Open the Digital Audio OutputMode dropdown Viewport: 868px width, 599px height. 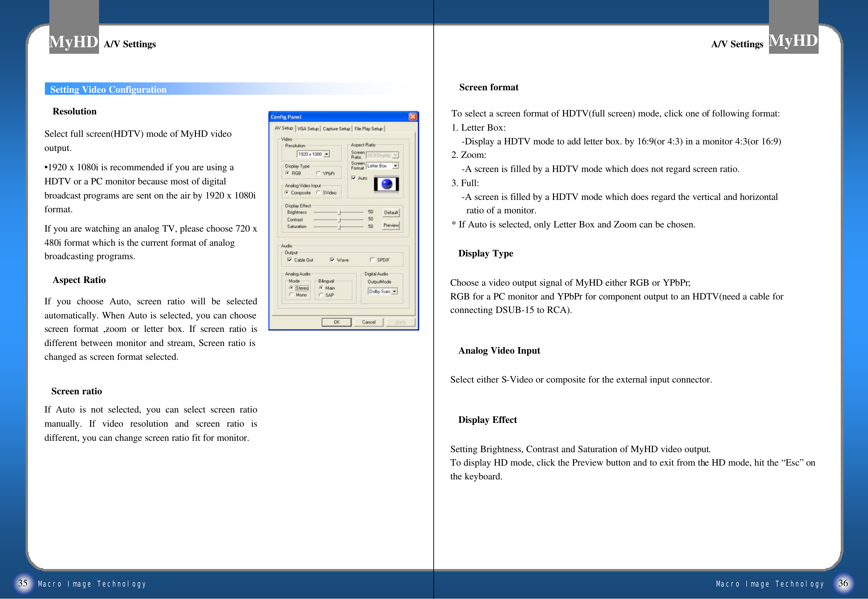pos(394,291)
